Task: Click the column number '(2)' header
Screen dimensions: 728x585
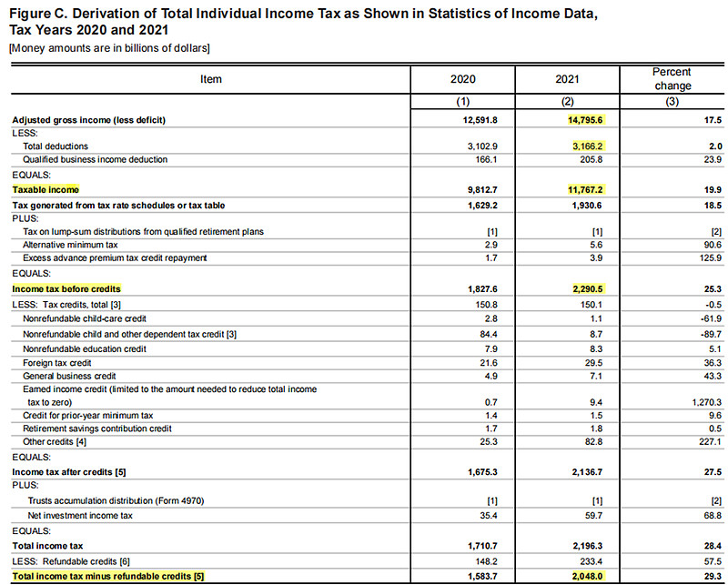Action: [x=567, y=102]
